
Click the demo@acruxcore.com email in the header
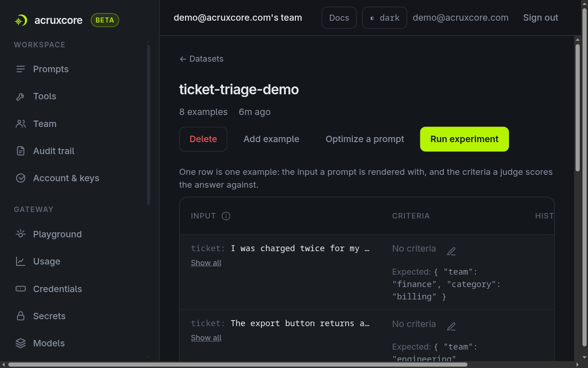461,18
